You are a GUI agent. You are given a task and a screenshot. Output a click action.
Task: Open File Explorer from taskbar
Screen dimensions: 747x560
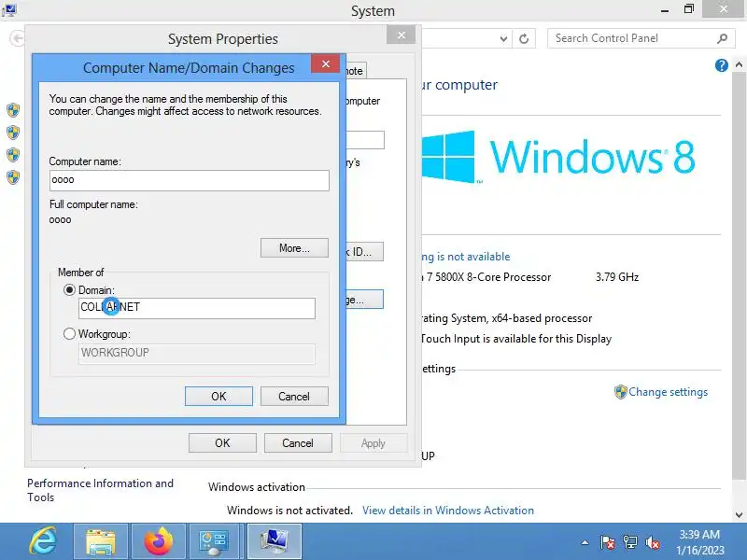(x=101, y=541)
